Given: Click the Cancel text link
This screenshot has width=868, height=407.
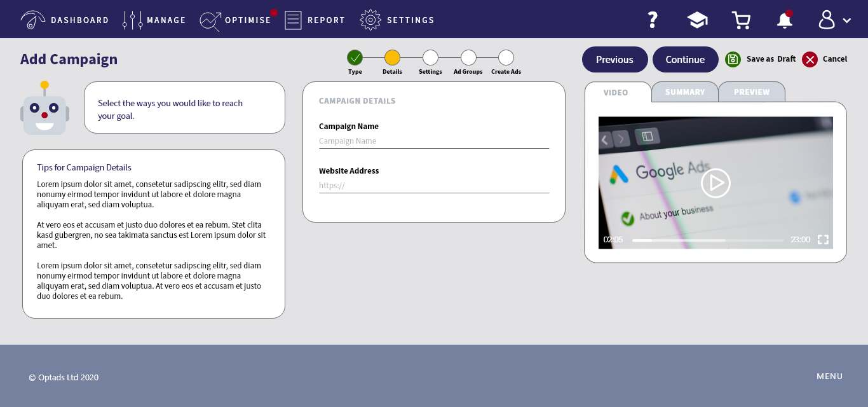Looking at the screenshot, I should (x=835, y=59).
